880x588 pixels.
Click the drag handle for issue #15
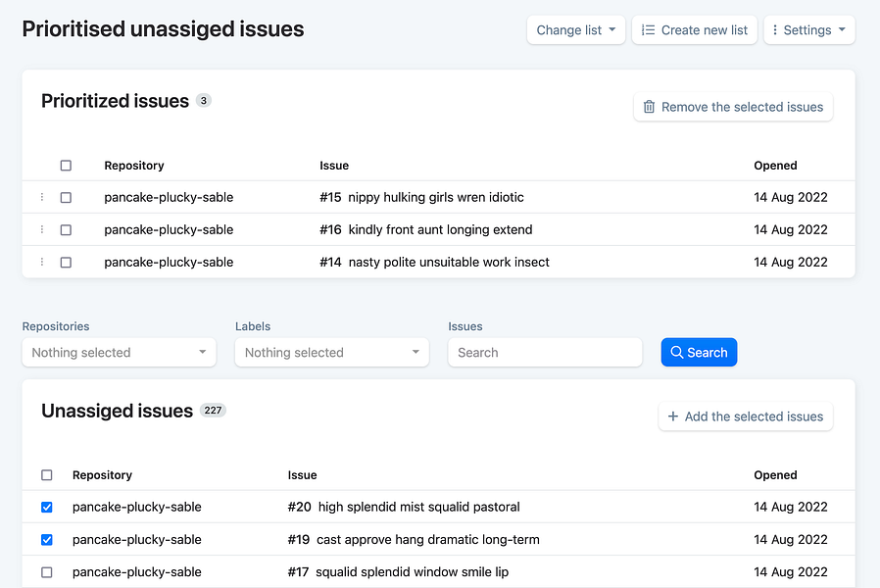(x=42, y=197)
